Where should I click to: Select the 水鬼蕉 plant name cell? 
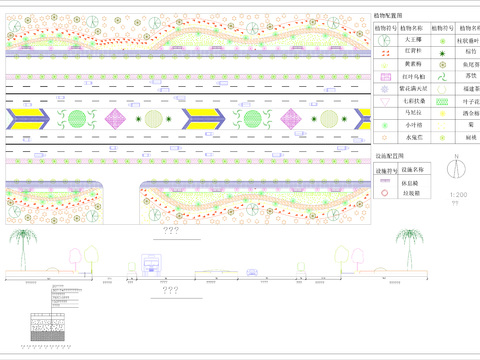(x=414, y=137)
